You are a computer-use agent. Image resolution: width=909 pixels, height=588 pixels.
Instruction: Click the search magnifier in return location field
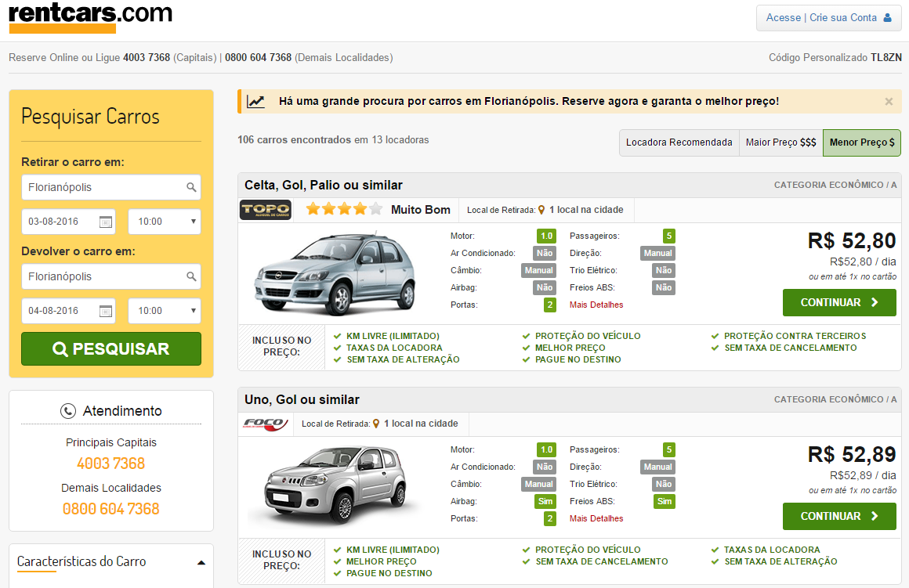coord(190,276)
